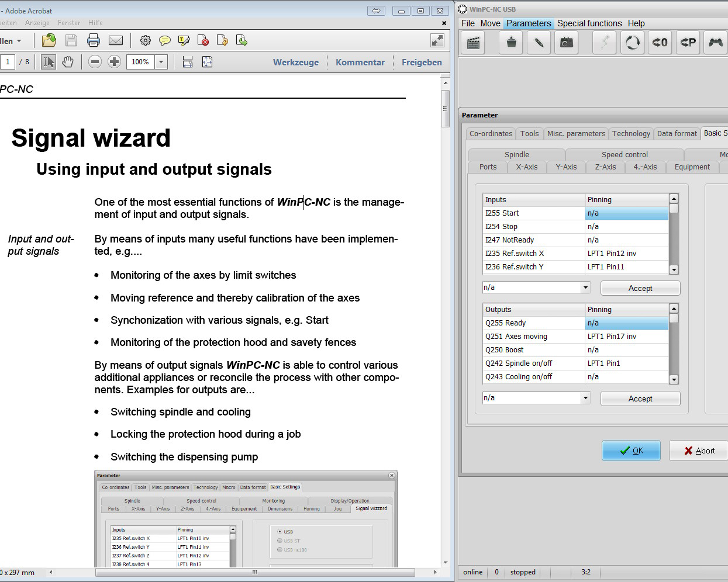Image resolution: width=728 pixels, height=582 pixels.
Task: Switch to the Misc. parameters tab
Action: 576,133
